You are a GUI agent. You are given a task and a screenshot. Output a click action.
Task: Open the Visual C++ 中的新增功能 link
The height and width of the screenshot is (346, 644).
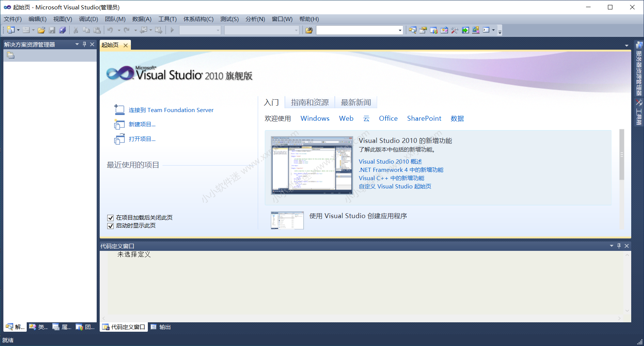391,178
